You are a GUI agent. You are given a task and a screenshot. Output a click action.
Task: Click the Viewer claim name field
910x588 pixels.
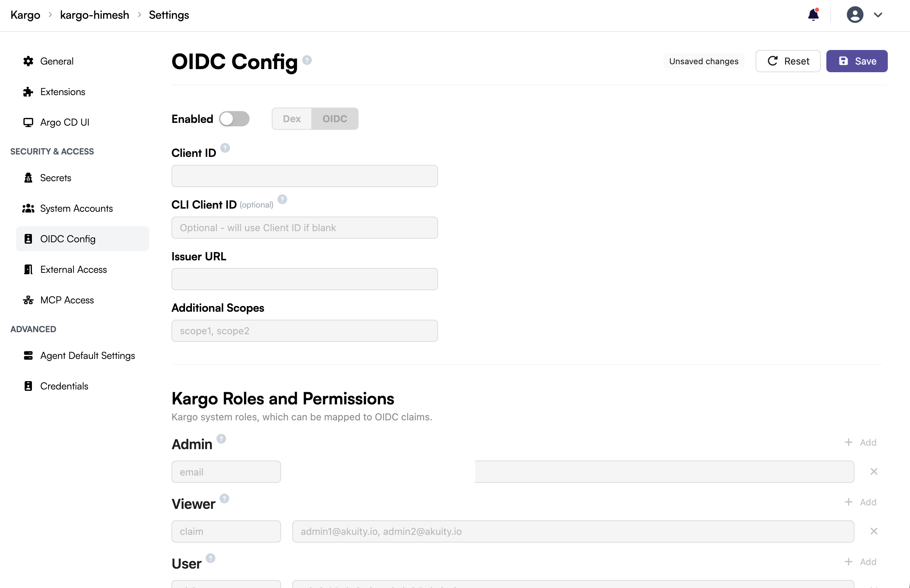click(x=226, y=531)
